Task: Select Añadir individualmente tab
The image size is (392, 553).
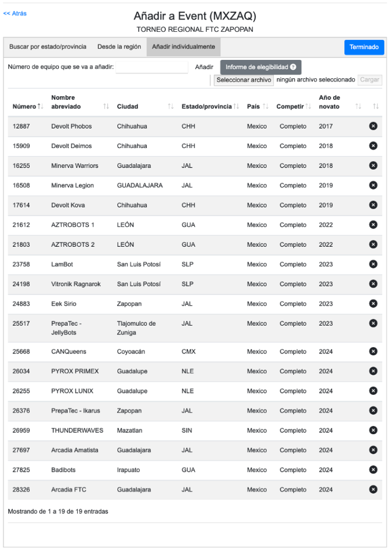Action: [184, 47]
